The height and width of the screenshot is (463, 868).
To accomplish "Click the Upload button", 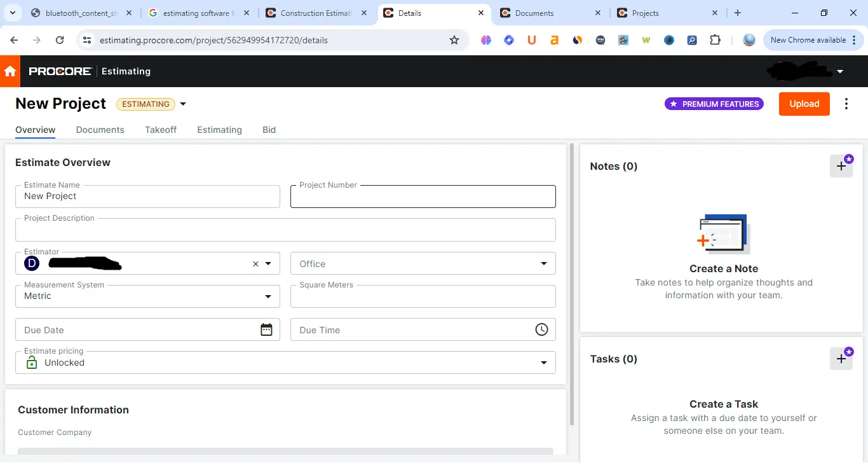I will click(x=804, y=104).
